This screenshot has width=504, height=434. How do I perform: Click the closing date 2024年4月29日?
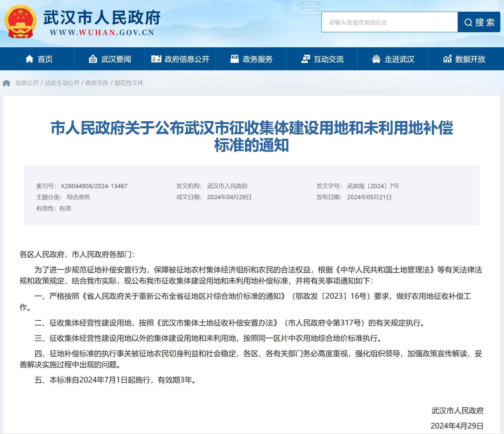tap(457, 426)
